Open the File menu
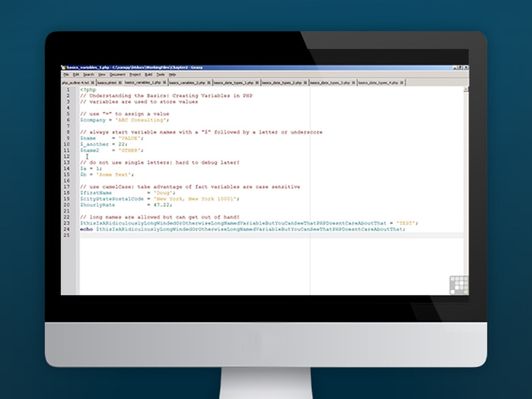Image resolution: width=532 pixels, height=399 pixels. pyautogui.click(x=66, y=74)
